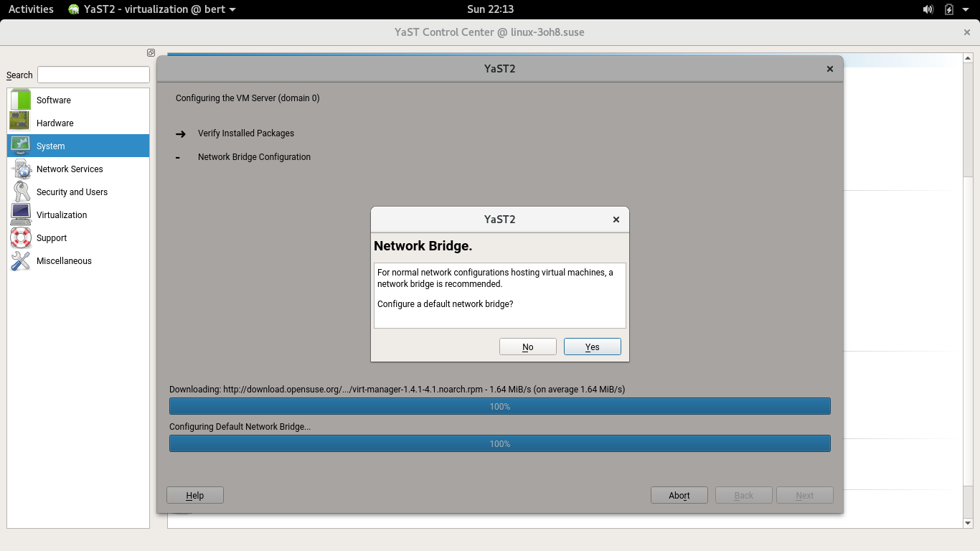Click the scrollbar down arrow
Viewport: 980px width, 551px height.
point(968,524)
